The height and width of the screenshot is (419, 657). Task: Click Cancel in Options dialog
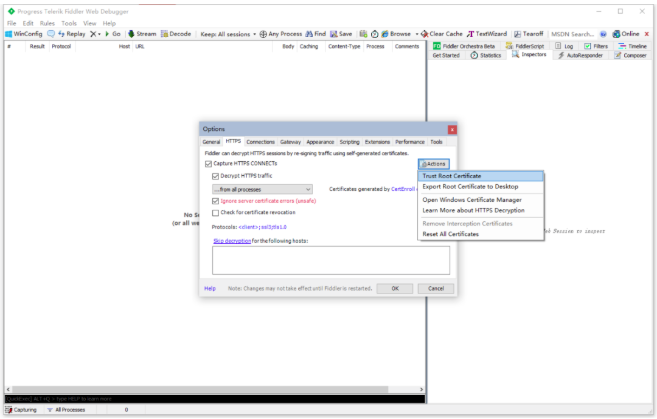click(436, 289)
